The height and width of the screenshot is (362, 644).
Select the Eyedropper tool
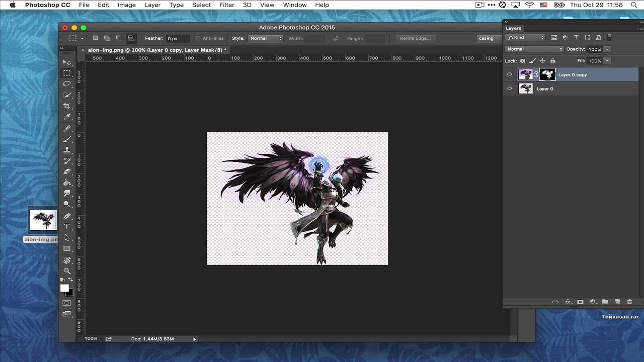[67, 117]
